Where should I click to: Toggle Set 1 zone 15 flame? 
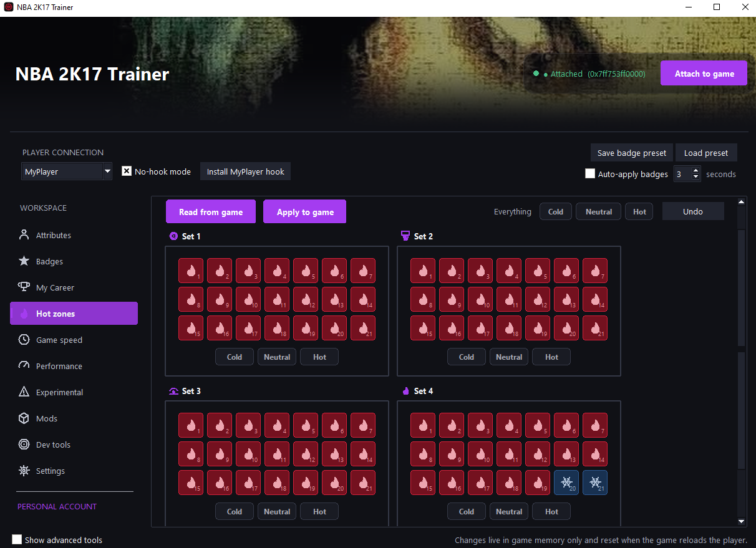[x=191, y=328]
